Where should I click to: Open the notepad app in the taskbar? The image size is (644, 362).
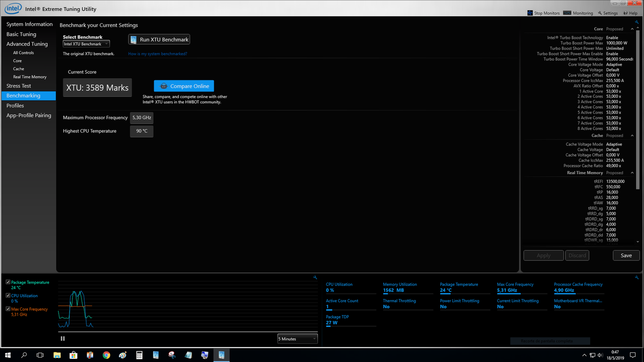point(189,355)
